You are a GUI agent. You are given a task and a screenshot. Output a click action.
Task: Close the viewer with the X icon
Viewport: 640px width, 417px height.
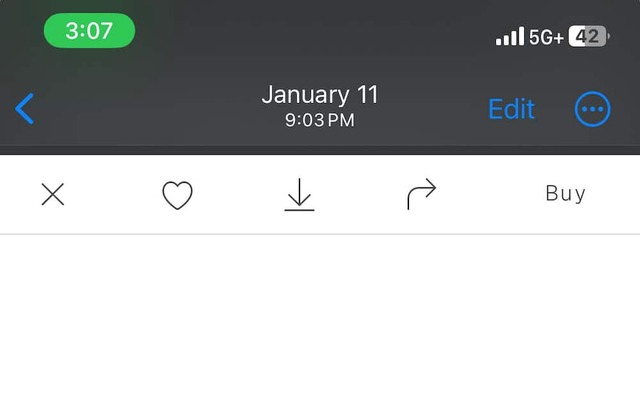(x=53, y=194)
